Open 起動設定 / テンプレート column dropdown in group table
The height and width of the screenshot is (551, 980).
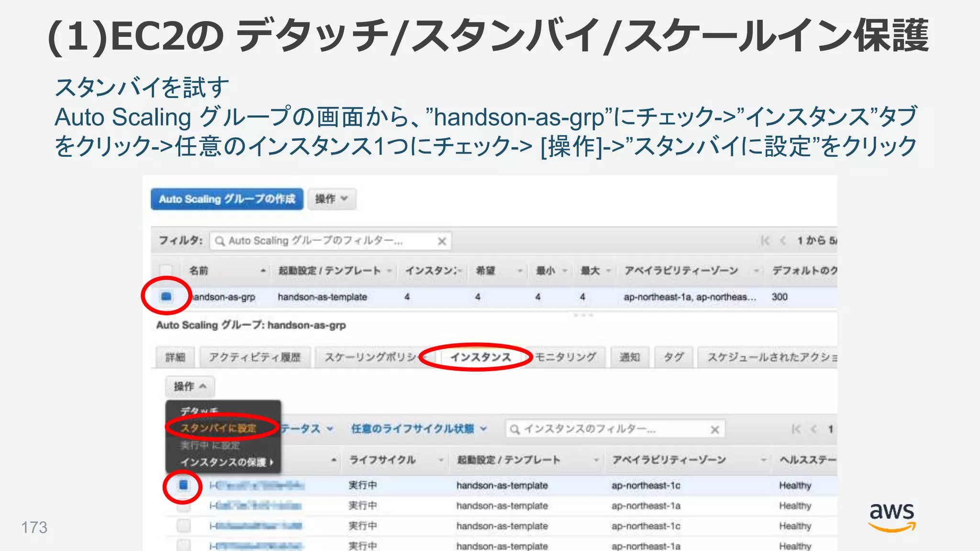(x=389, y=271)
